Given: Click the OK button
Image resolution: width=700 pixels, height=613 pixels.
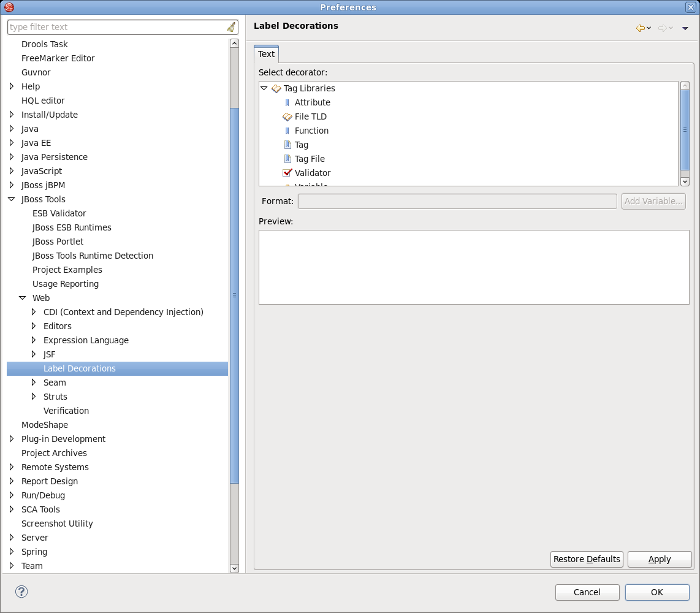Looking at the screenshot, I should [x=657, y=592].
